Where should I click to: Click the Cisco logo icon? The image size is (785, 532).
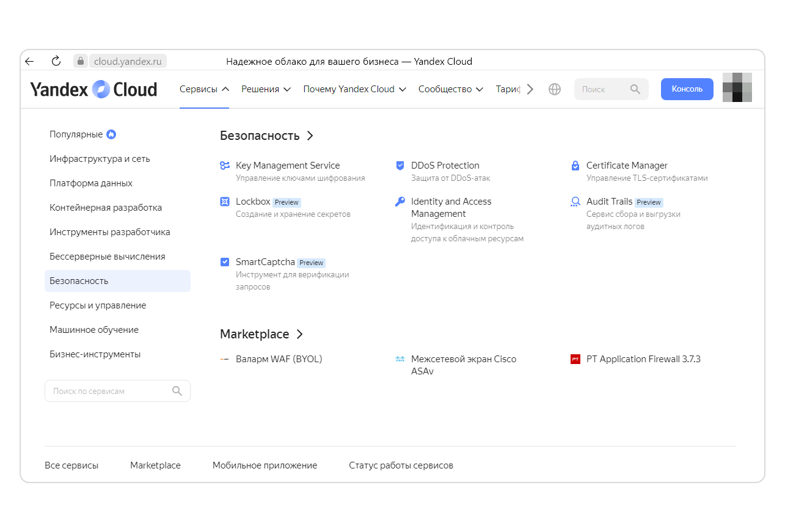(x=400, y=359)
